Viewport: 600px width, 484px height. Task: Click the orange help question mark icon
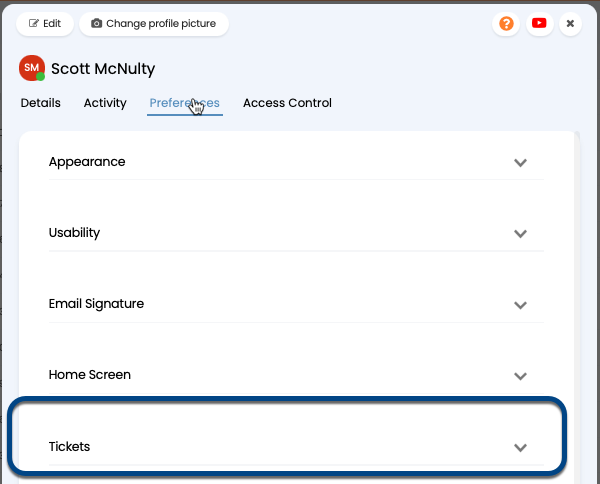[506, 23]
